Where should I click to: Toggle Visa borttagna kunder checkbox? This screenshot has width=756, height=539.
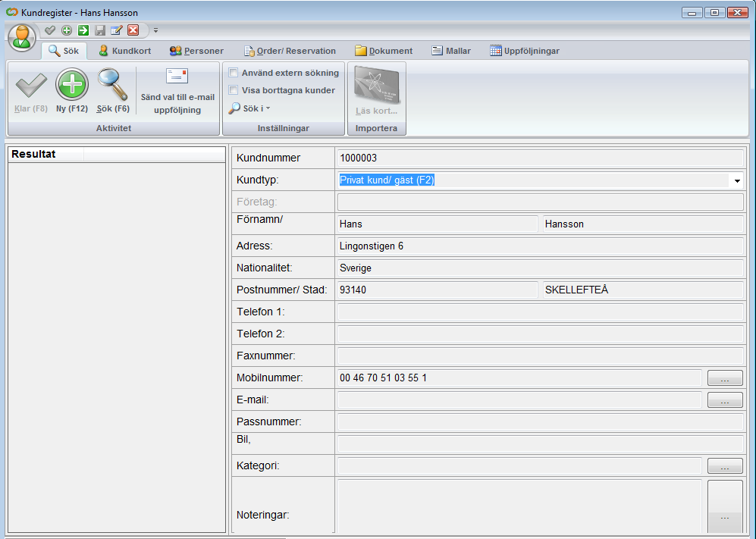[234, 90]
